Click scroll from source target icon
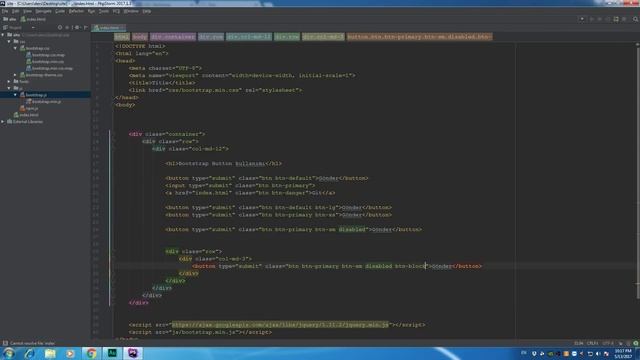 tap(60, 28)
